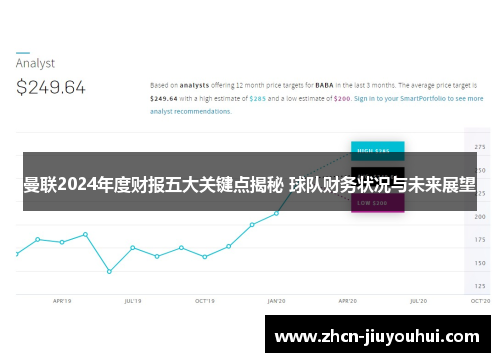
Task: Click the 175 y-axis value
Action: coord(480,240)
